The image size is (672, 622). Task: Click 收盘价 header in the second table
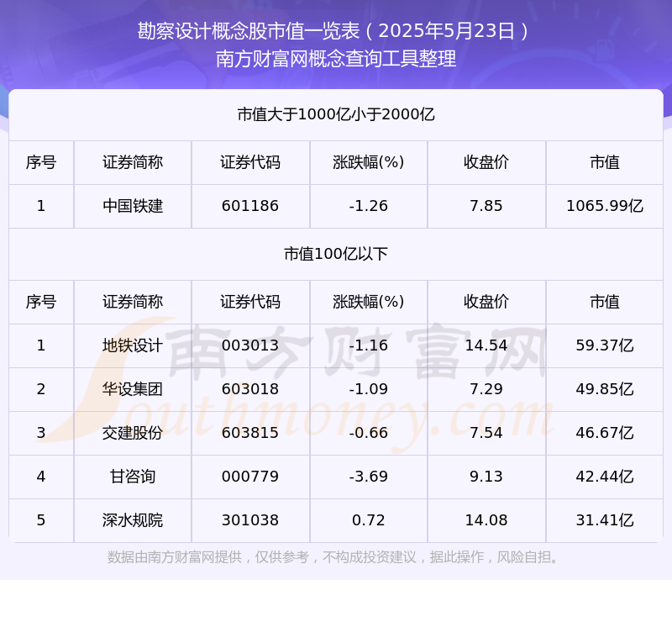[x=486, y=302]
